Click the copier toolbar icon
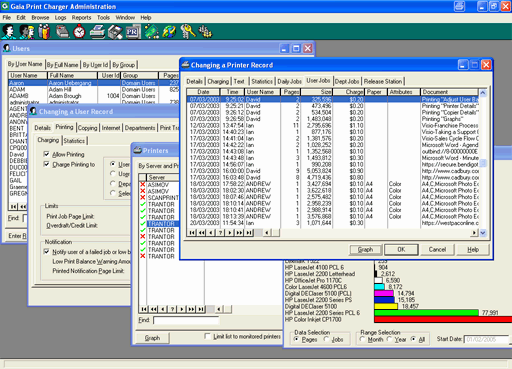The image size is (512, 369). [115, 32]
